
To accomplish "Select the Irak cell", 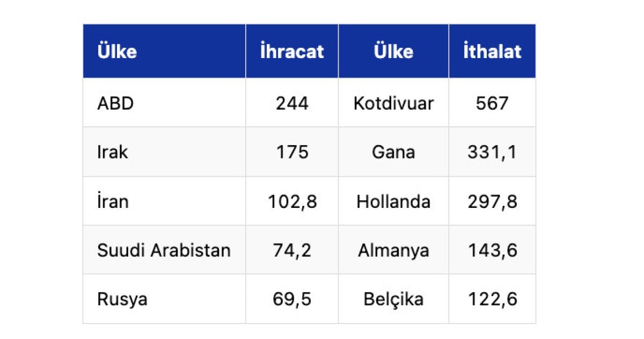I will click(113, 152).
